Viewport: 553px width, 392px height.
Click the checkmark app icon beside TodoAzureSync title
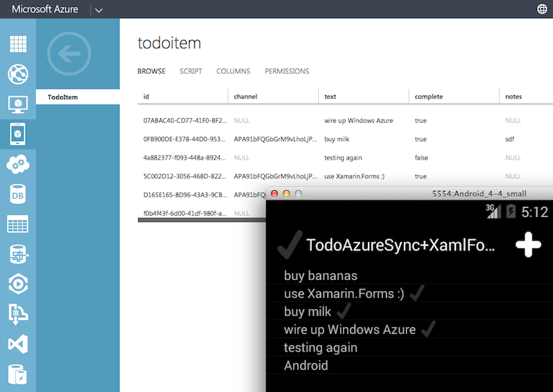tap(290, 245)
